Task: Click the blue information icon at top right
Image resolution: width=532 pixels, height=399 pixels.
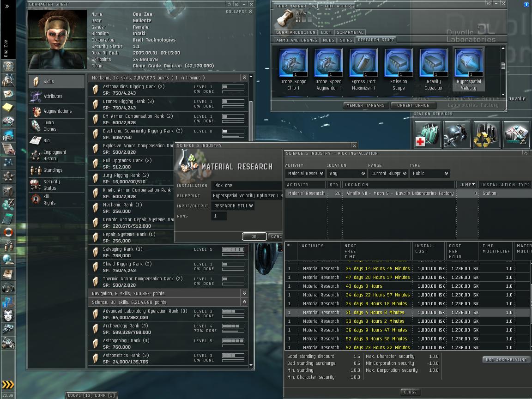Action: (527, 5)
